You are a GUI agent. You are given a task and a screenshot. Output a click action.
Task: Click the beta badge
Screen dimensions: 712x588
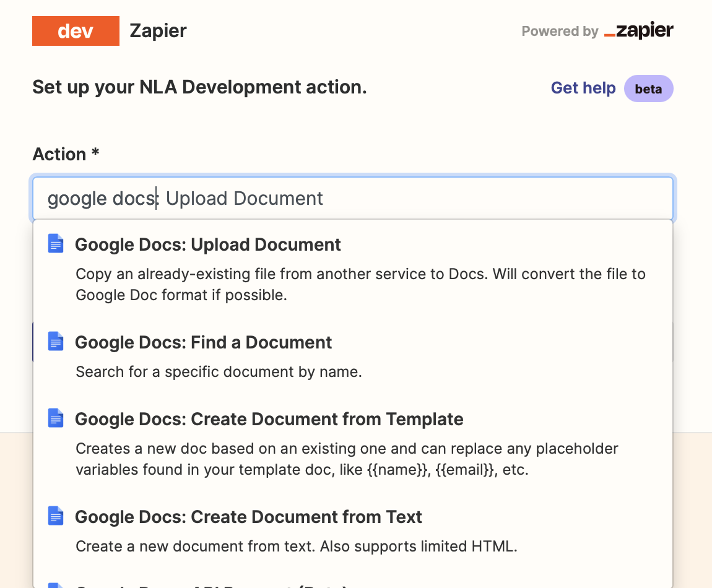point(648,89)
